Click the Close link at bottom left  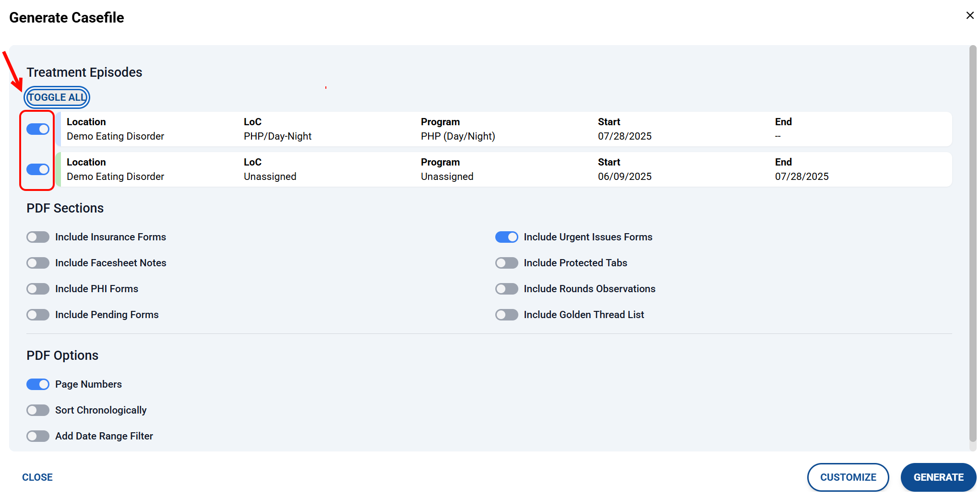(x=37, y=477)
